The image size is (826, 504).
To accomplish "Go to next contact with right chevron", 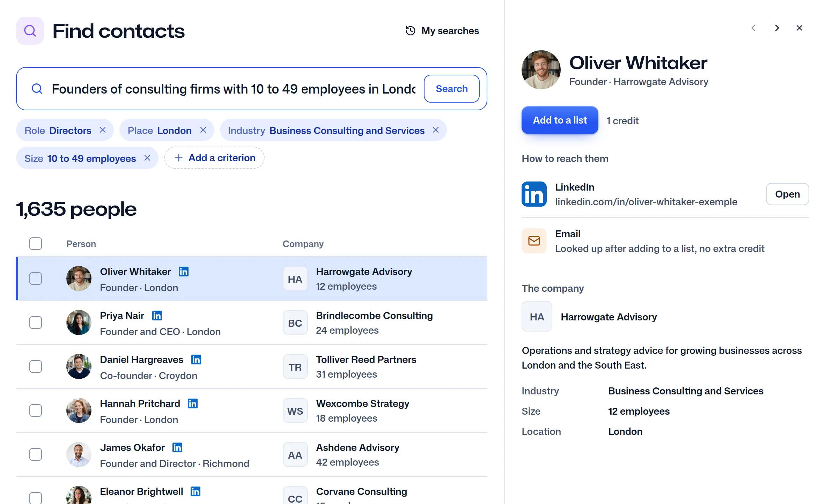I will [x=777, y=28].
